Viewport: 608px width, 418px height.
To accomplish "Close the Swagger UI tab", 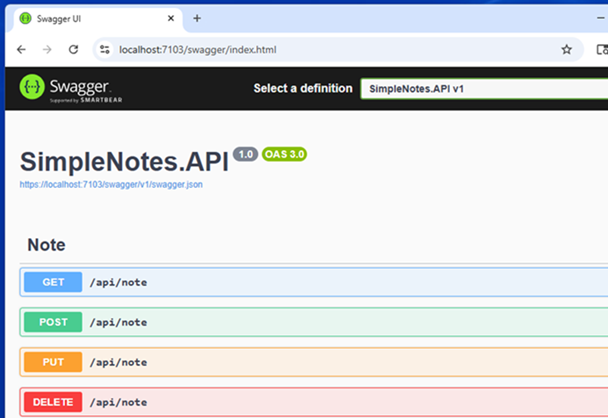I will click(171, 18).
